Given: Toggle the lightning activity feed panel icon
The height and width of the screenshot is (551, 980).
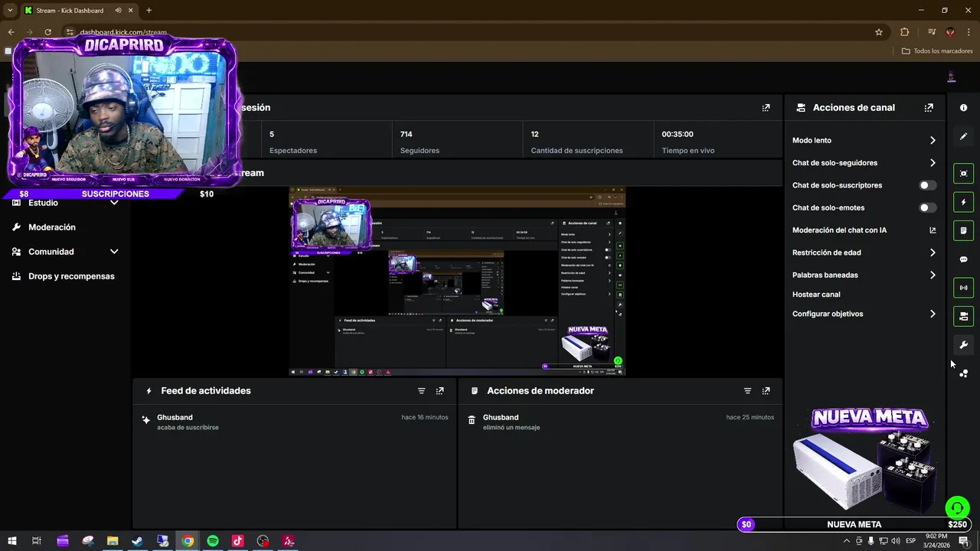Looking at the screenshot, I should pyautogui.click(x=963, y=202).
